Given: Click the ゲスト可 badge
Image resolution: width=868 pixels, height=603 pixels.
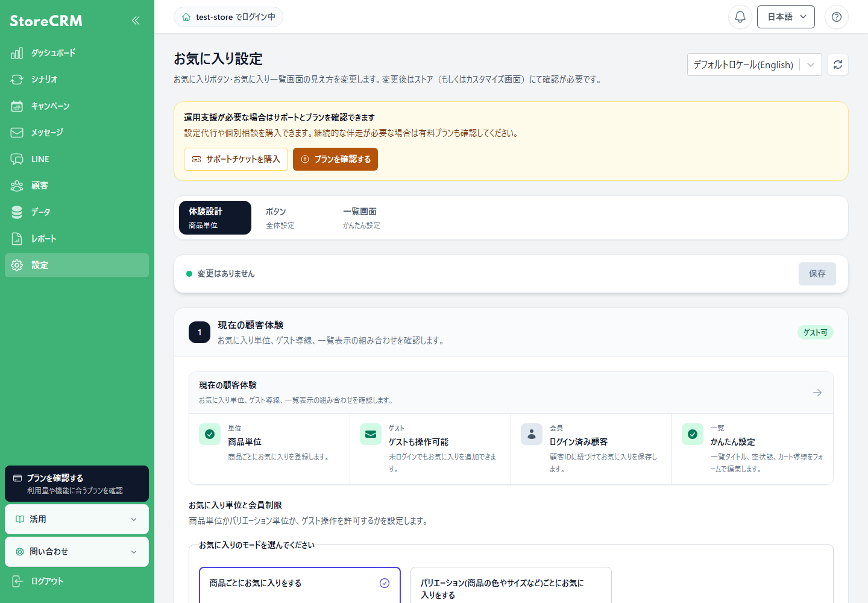Looking at the screenshot, I should 816,332.
